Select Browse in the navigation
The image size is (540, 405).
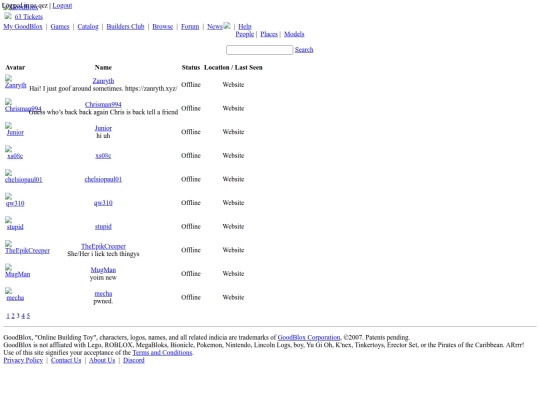163,27
